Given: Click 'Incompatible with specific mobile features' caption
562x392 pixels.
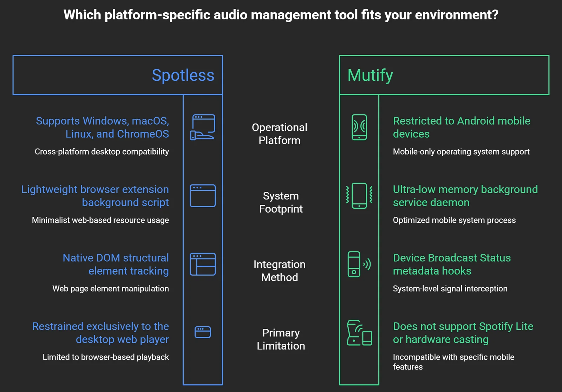Looking at the screenshot, I should [x=453, y=362].
